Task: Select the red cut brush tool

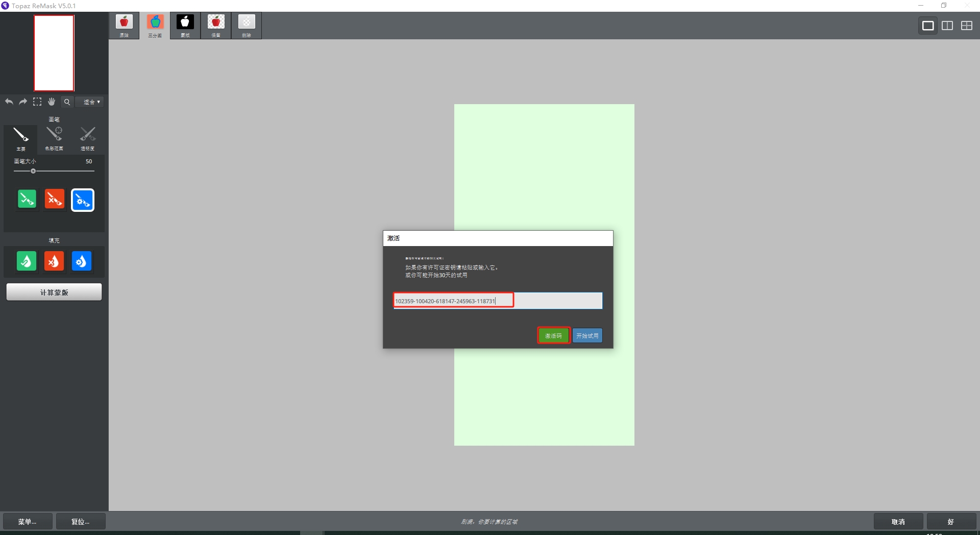Action: pyautogui.click(x=55, y=199)
